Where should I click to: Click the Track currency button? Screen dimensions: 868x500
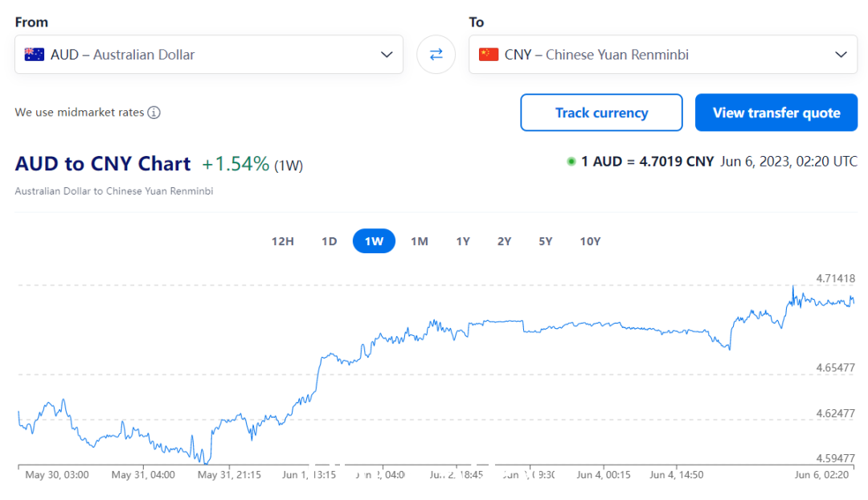[x=601, y=113]
